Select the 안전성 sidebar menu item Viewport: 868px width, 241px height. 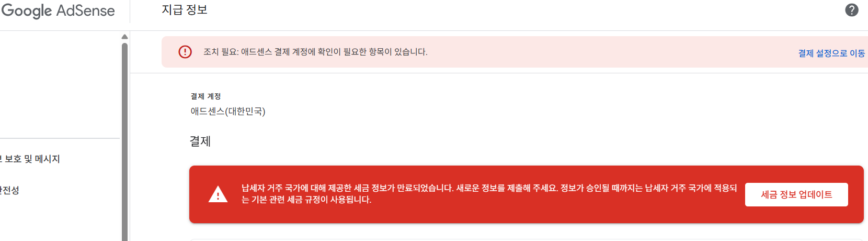[x=9, y=190]
